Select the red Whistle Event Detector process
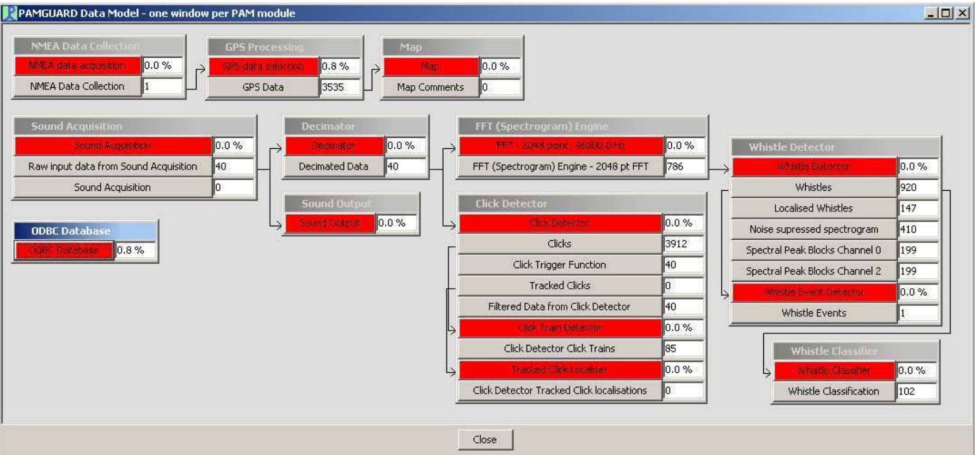Viewport: 980px width, 455px height. pyautogui.click(x=814, y=292)
